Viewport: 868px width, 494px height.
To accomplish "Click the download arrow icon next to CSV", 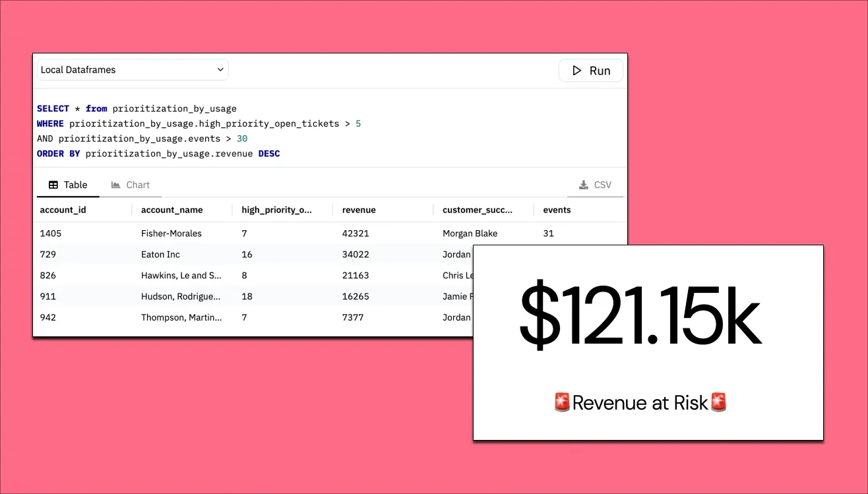I will point(584,185).
